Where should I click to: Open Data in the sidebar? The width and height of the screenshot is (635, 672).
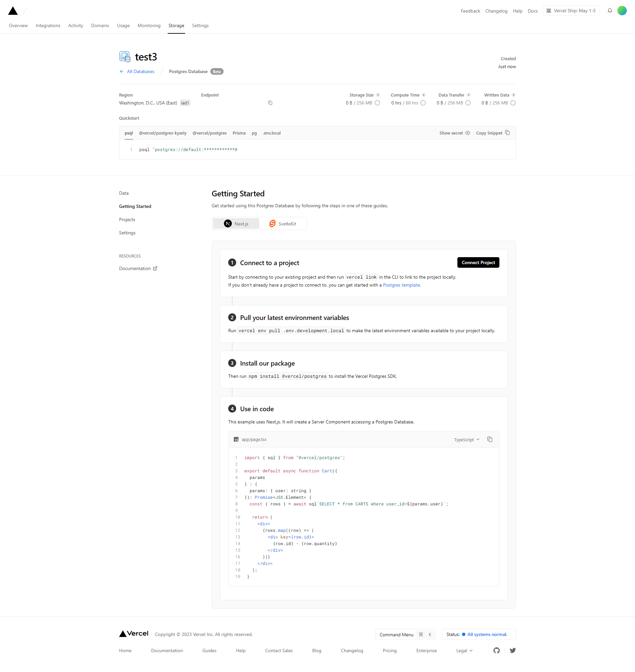(124, 193)
